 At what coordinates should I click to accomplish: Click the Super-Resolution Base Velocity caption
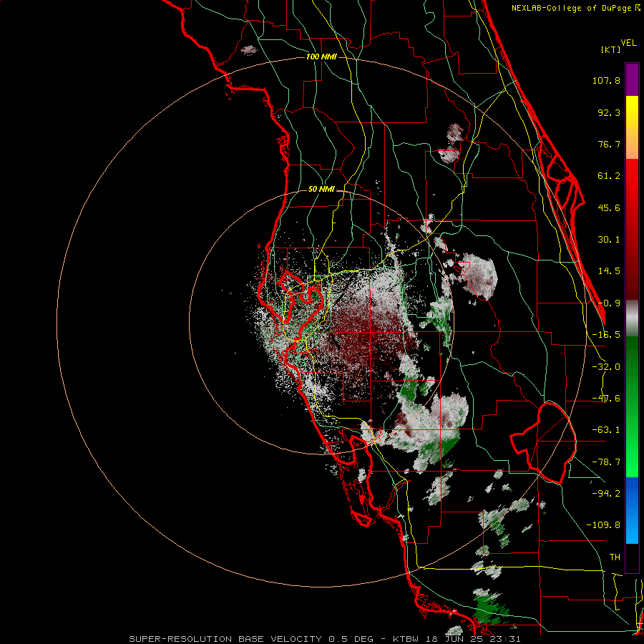point(325,639)
